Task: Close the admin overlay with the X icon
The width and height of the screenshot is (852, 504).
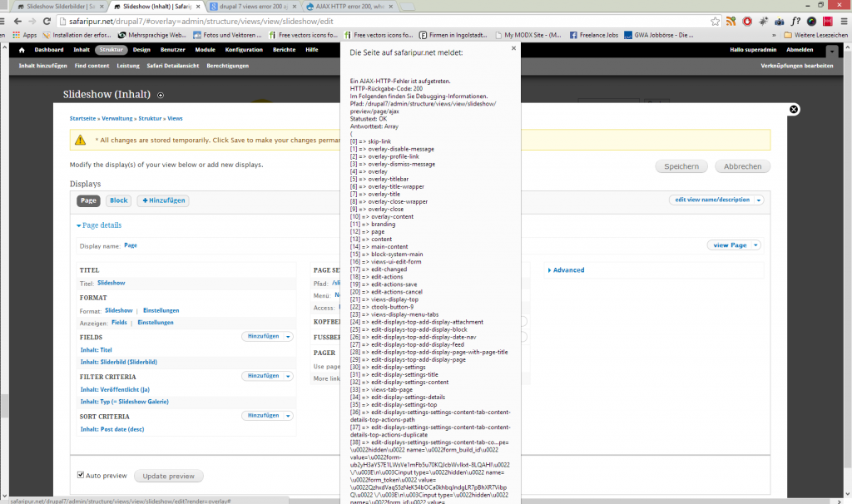Action: click(x=794, y=109)
